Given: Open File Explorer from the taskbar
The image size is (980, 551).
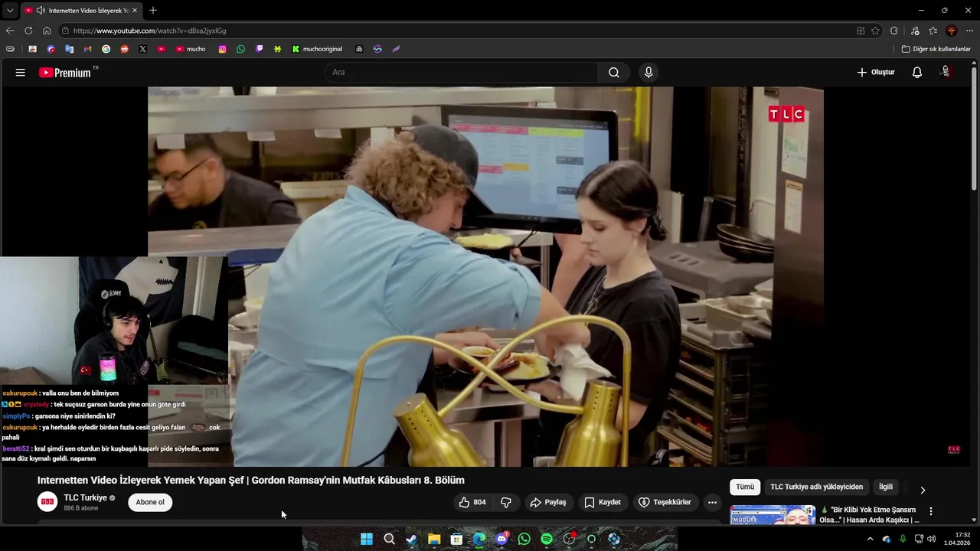Looking at the screenshot, I should [x=434, y=539].
